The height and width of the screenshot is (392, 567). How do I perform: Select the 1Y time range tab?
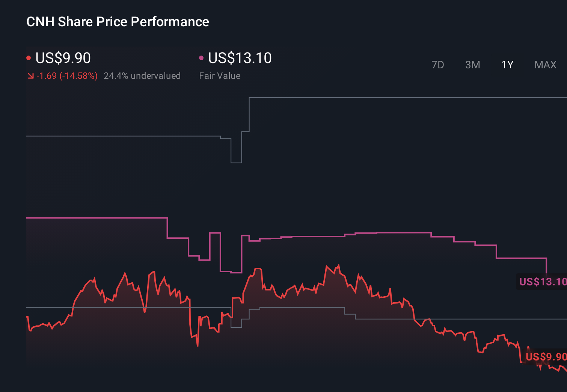[x=507, y=65]
